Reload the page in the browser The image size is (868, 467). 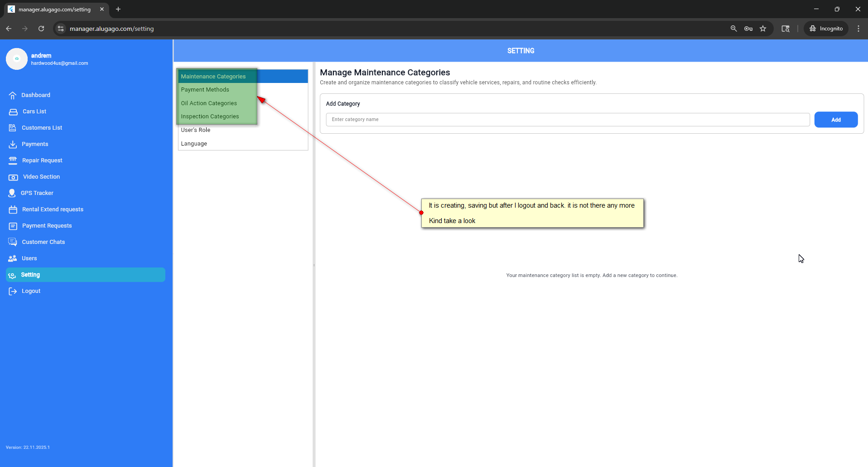41,29
